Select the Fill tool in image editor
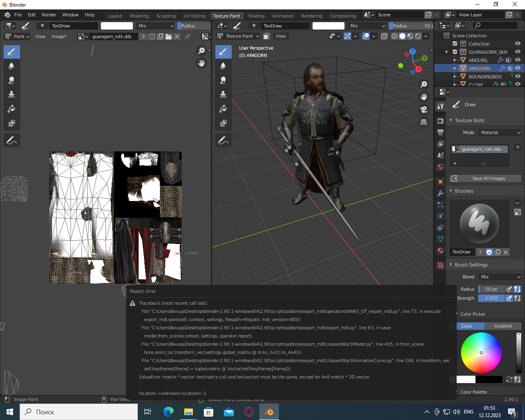Viewport: 525px width, 420px height. 11,109
